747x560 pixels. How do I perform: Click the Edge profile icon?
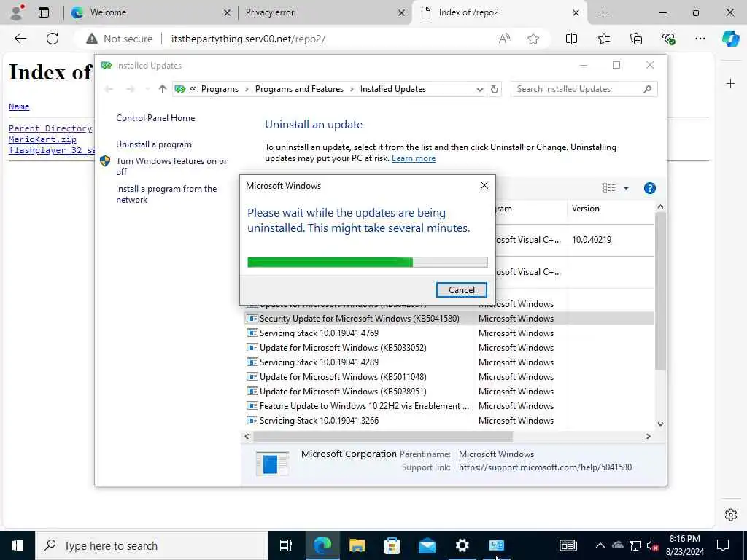tap(18, 12)
